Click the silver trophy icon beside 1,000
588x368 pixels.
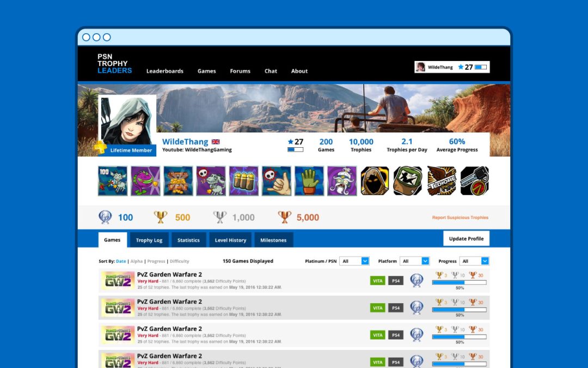[x=220, y=217]
